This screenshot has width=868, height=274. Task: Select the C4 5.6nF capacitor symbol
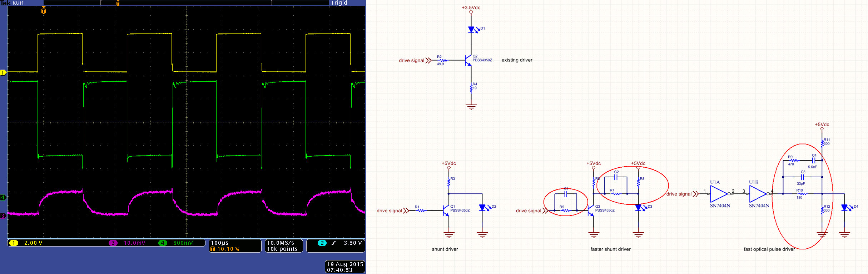click(813, 160)
